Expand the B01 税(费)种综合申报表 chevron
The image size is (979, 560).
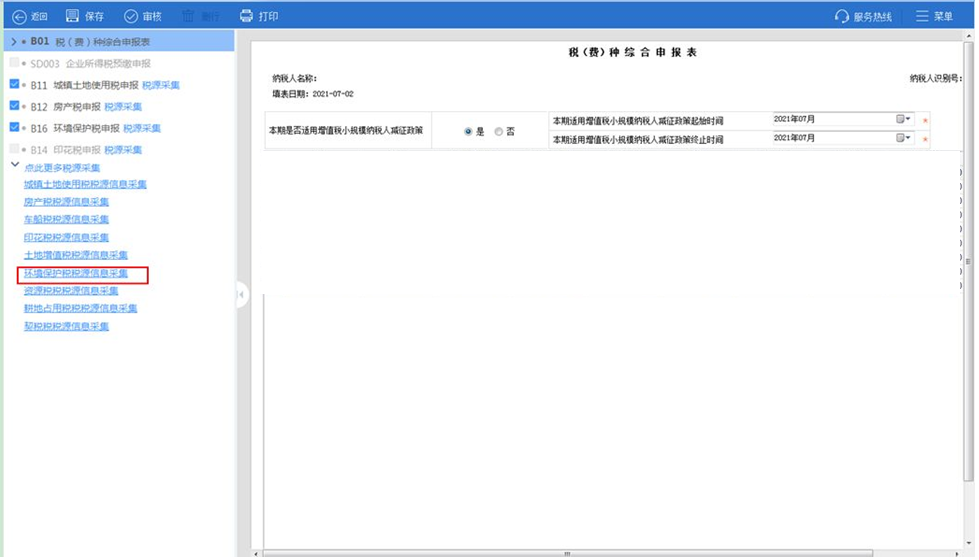14,42
